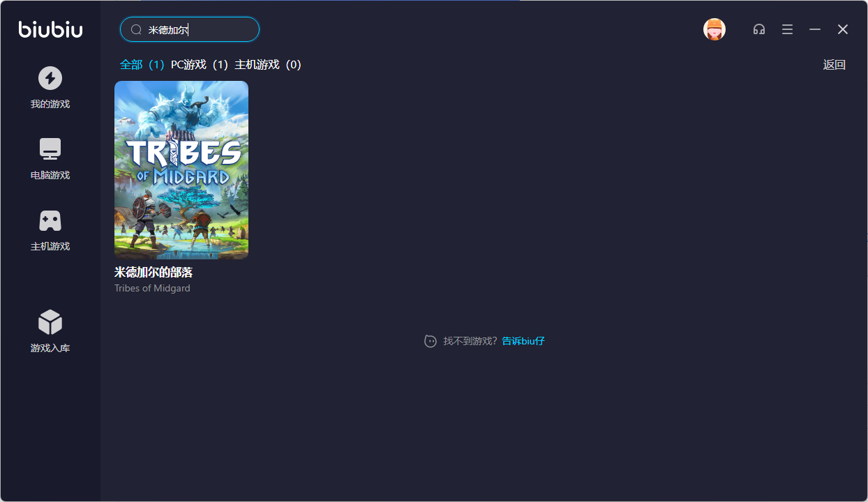Open Tribes of Midgard cover thumbnail
The width and height of the screenshot is (868, 502).
point(181,170)
